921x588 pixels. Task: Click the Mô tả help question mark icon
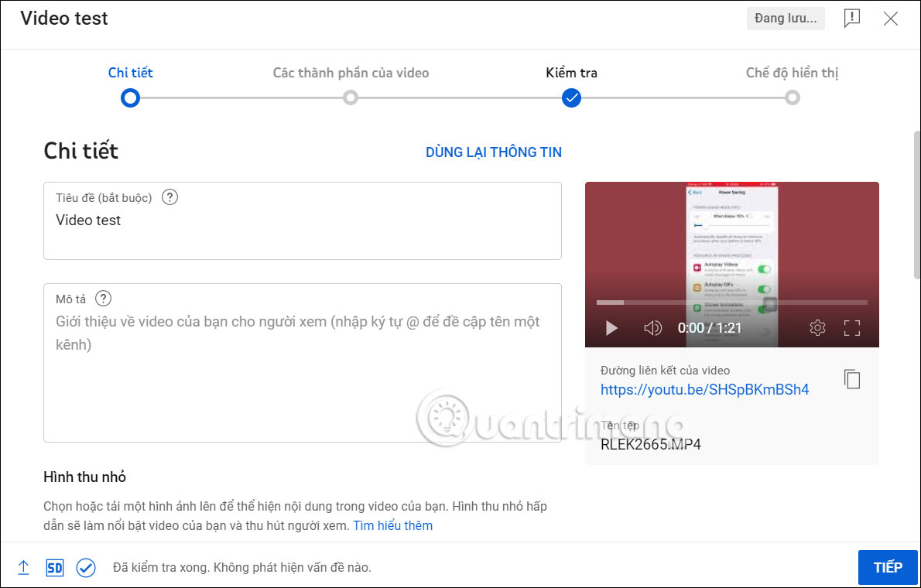point(104,299)
